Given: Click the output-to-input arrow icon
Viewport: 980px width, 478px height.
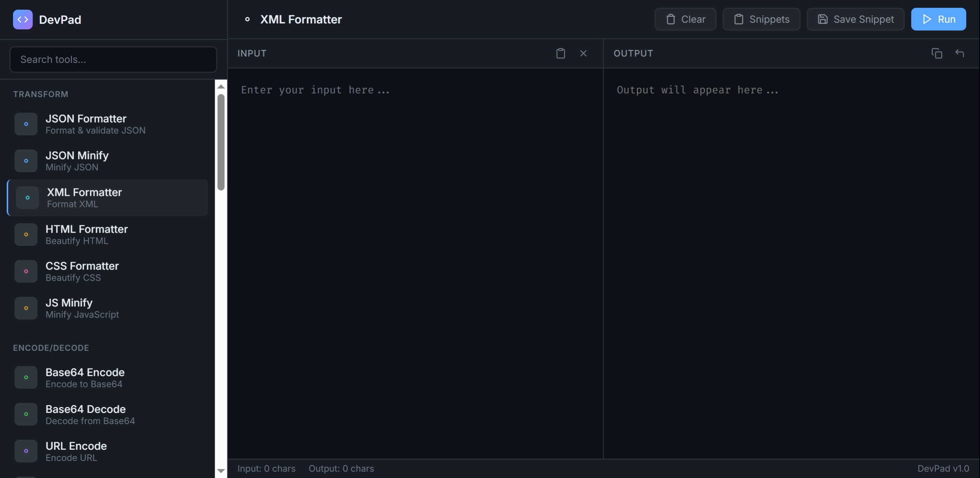Looking at the screenshot, I should (x=960, y=53).
